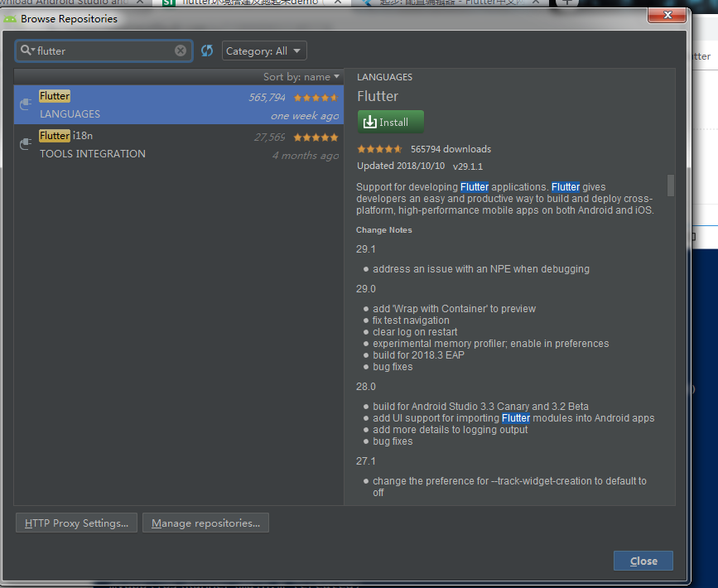The image size is (718, 588).
Task: Click the Android icon in dialog title bar
Action: [x=10, y=19]
